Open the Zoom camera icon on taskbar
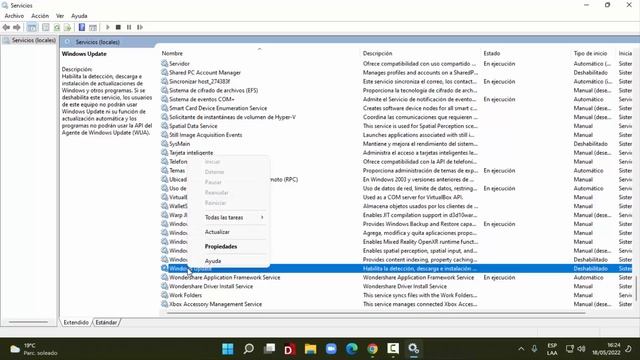The height and width of the screenshot is (360, 640). (331, 349)
